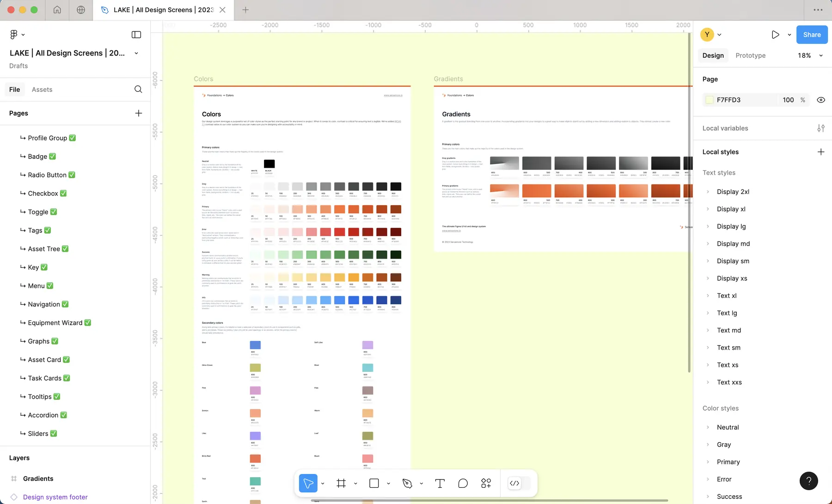Select the Text tool

(440, 483)
